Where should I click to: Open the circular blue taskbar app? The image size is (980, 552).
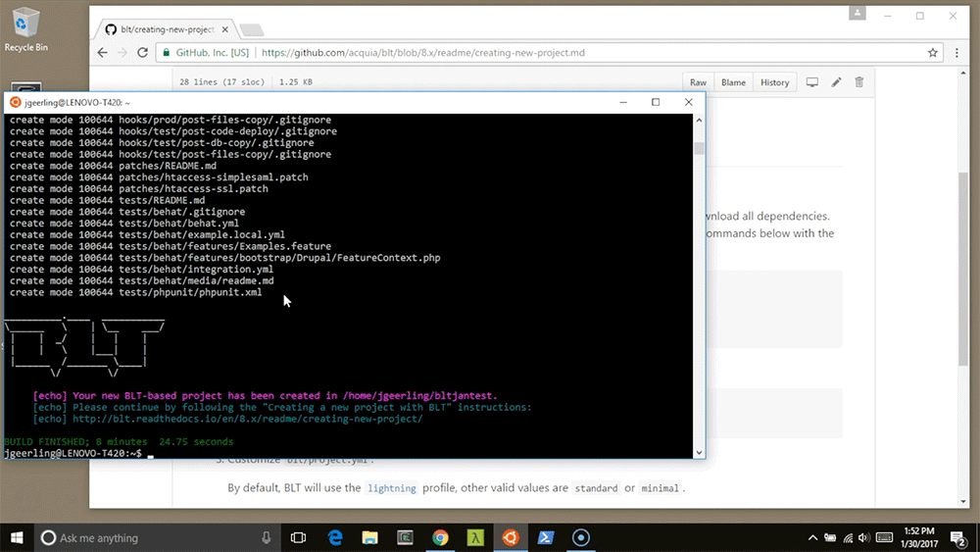[x=580, y=537]
